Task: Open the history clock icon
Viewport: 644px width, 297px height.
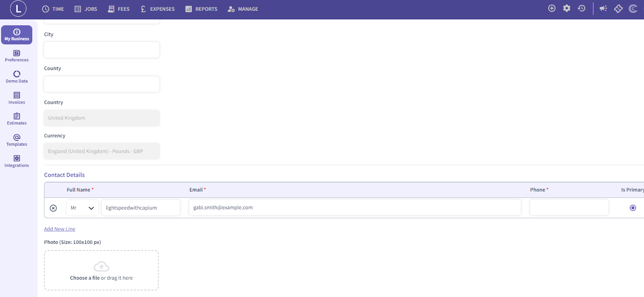Action: (x=582, y=8)
